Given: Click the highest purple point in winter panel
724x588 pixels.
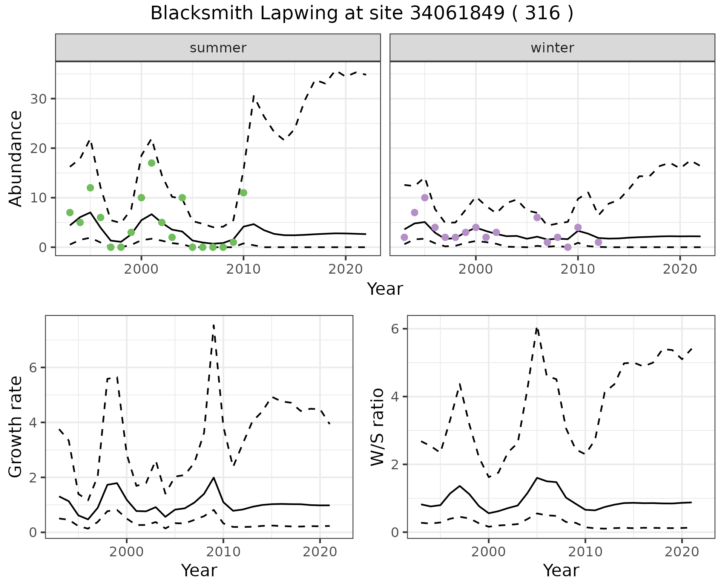Looking at the screenshot, I should point(425,198).
